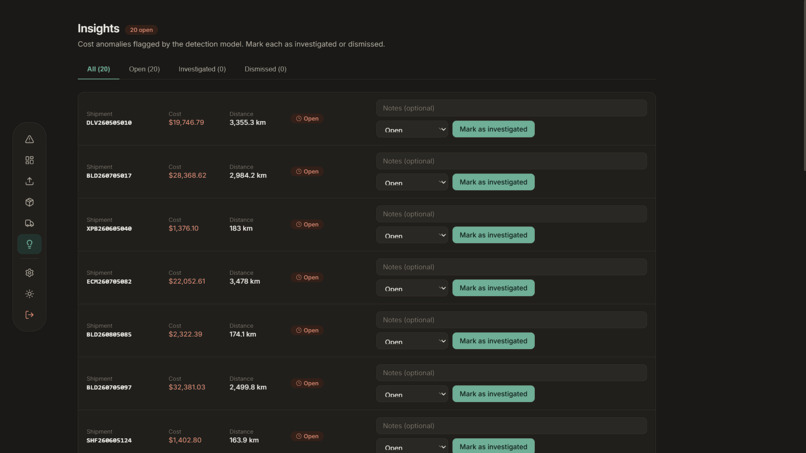Image resolution: width=806 pixels, height=453 pixels.
Task: Mark shipment DLV260505010 as investigated
Action: [493, 129]
